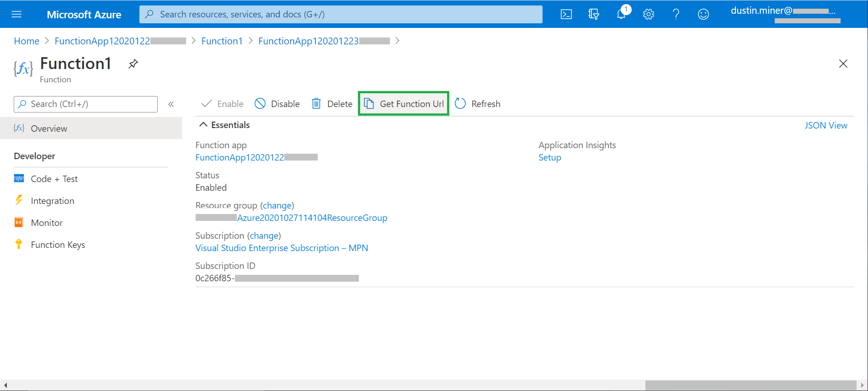Open the dustin.miner account menu
Image resolution: width=868 pixels, height=391 pixels.
[x=785, y=14]
